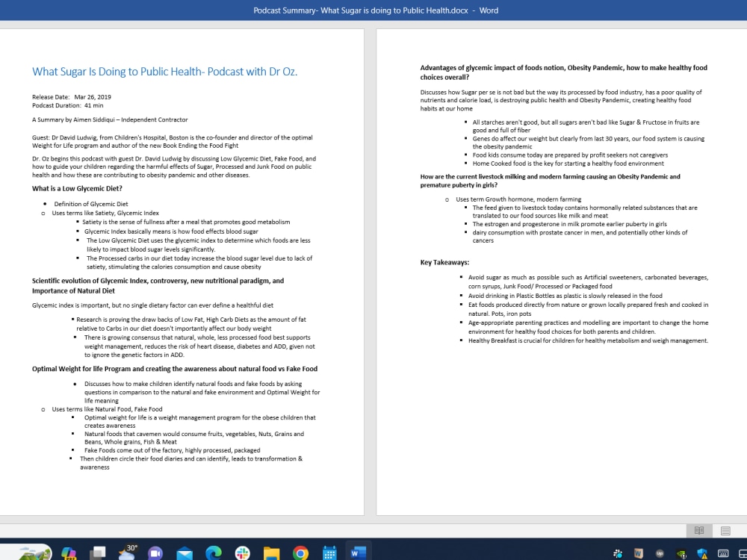The image size is (747, 560).
Task: Click bullet 'Genes do affect our weight'
Action: coord(589,143)
